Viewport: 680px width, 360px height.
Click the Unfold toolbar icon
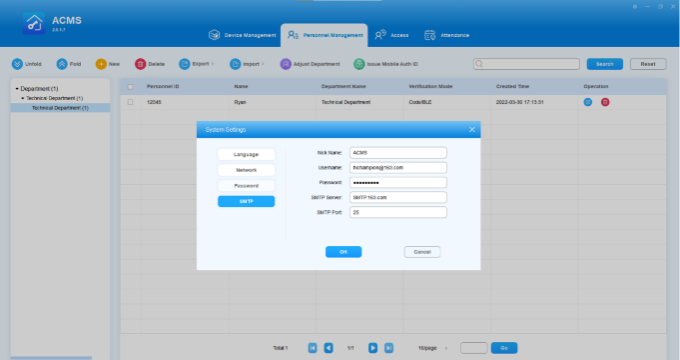[17, 64]
